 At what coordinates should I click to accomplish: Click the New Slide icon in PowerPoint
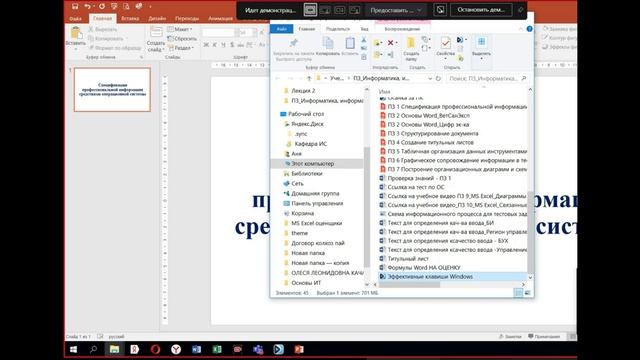point(156,33)
